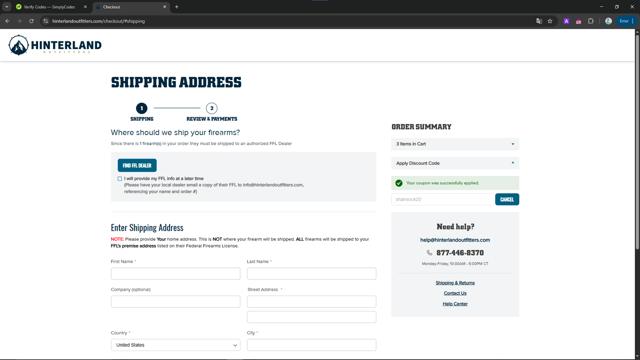Click the browser forward arrow

(x=19, y=21)
